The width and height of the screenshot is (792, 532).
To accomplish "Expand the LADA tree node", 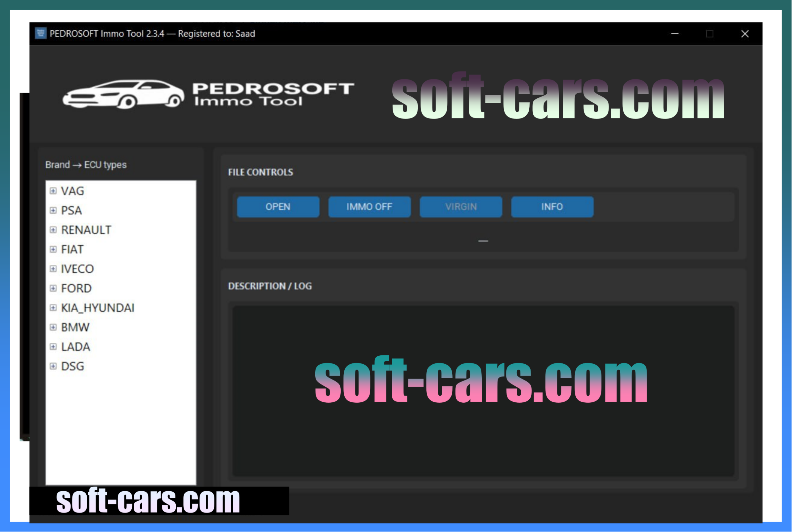I will [53, 346].
